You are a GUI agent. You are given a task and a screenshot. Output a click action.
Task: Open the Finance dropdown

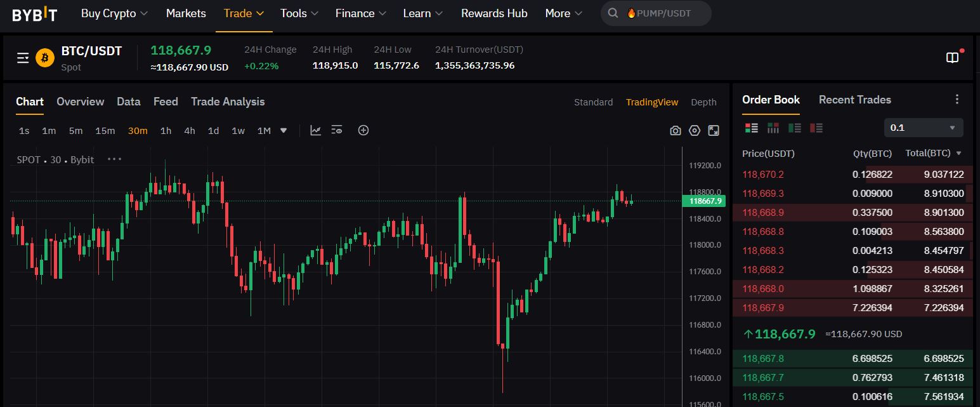[x=361, y=13]
